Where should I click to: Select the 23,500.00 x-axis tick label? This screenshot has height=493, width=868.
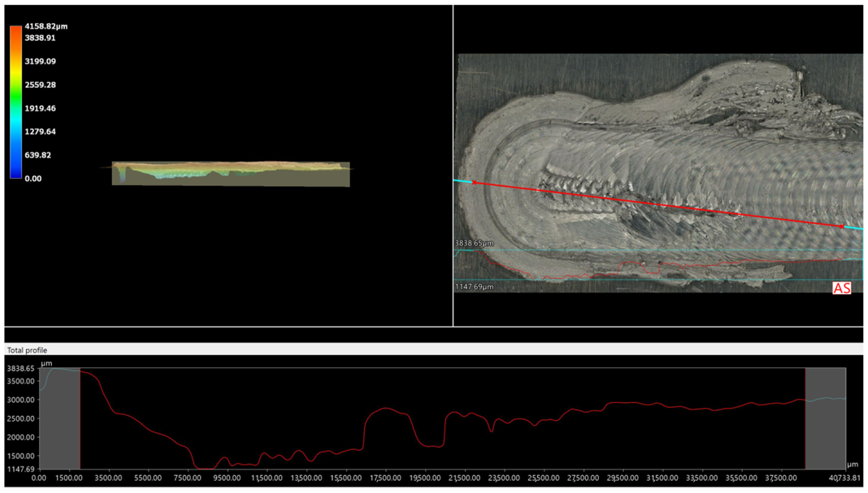(x=504, y=478)
